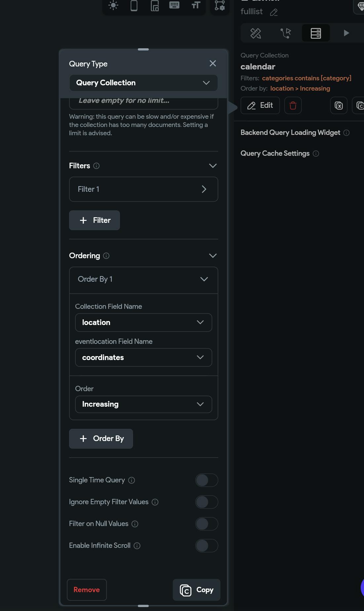
Task: Click the info icon next to Filters
Action: tap(97, 166)
